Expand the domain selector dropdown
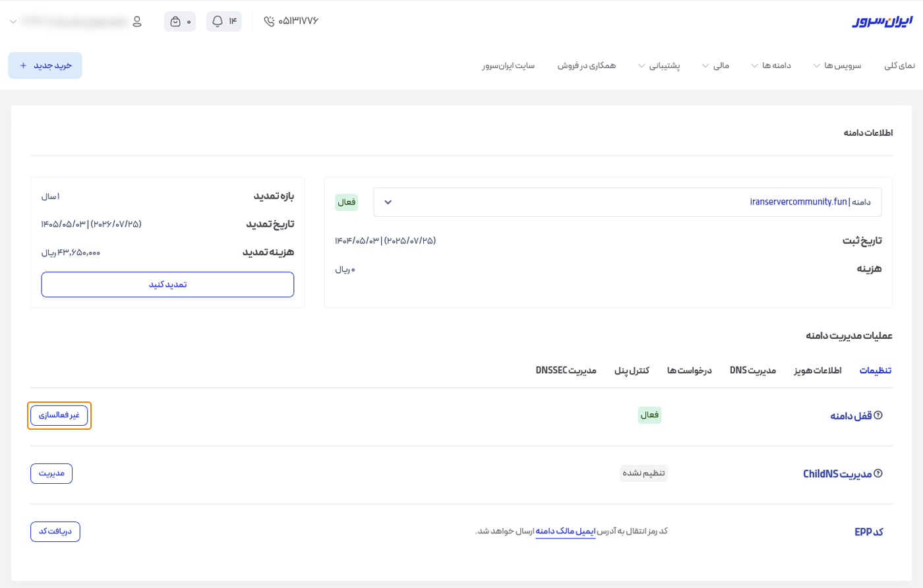The width and height of the screenshot is (923, 588). pos(388,202)
